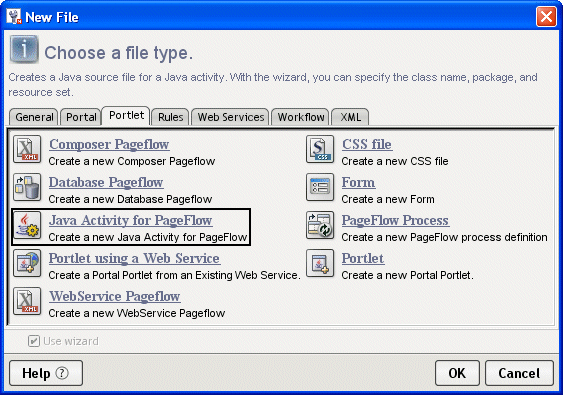
Task: Click 'Create a new Composer Pageflow' description
Action: coord(132,161)
